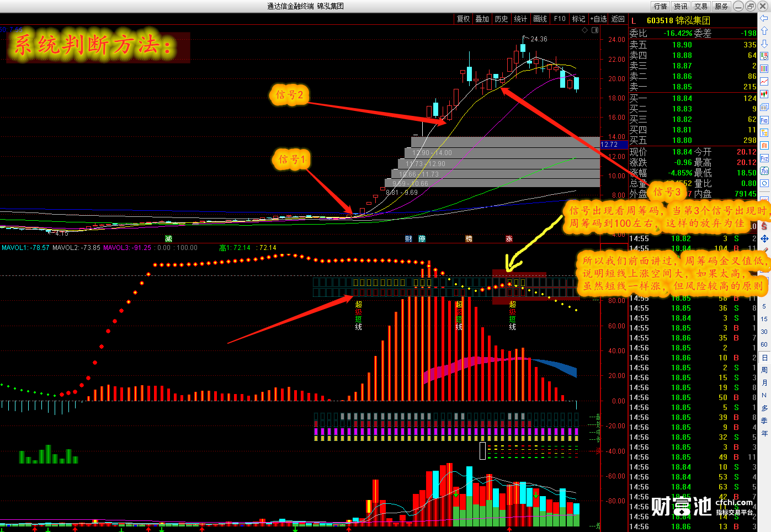The image size is (771, 532).
Task: Click the circle icon in right sidebar
Action: 764,183
